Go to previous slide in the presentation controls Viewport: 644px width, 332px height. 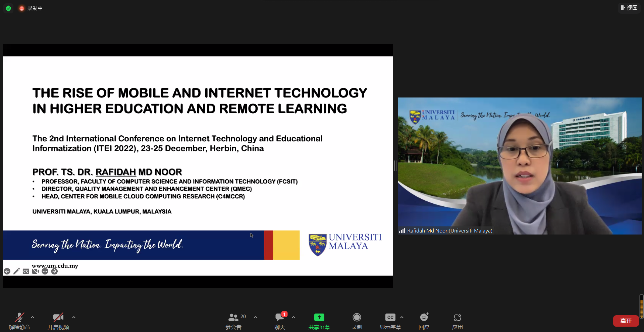[x=7, y=271]
